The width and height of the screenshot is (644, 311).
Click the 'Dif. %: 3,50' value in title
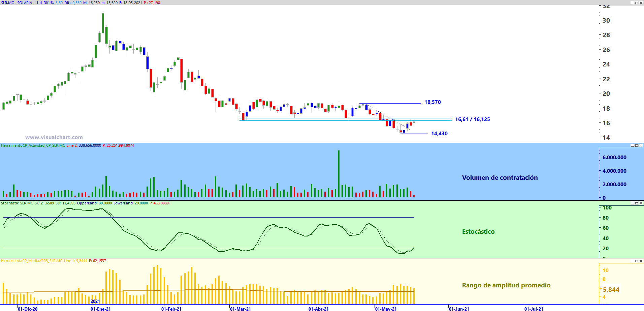coord(53,3)
